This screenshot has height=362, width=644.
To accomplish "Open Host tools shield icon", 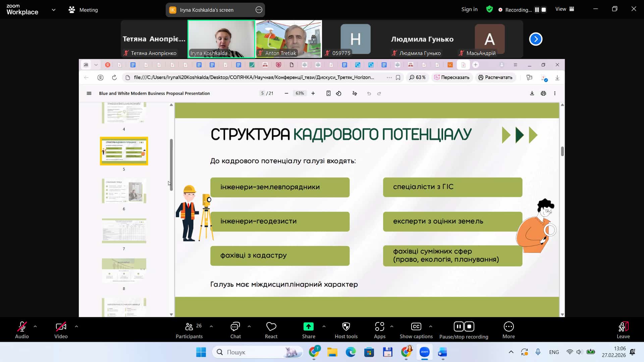I will coord(346,326).
